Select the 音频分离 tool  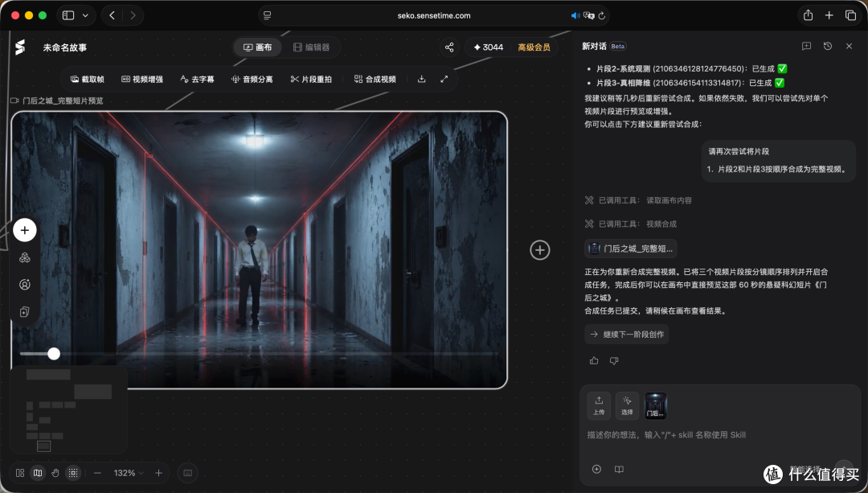252,79
